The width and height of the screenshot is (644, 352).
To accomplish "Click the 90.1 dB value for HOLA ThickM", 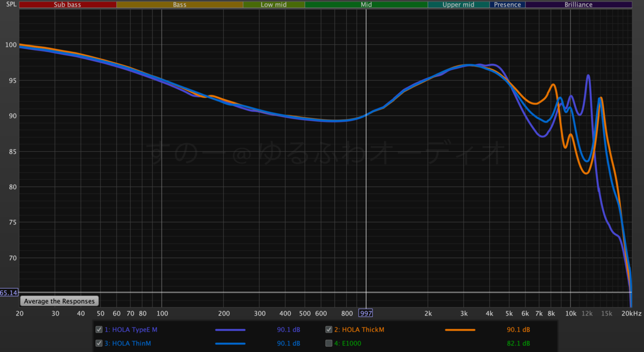I will pyautogui.click(x=519, y=329).
